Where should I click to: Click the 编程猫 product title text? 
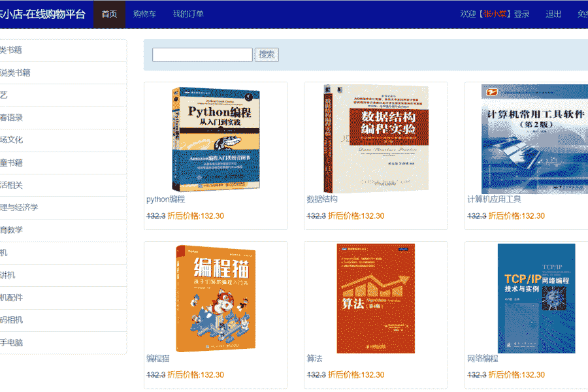tap(158, 359)
